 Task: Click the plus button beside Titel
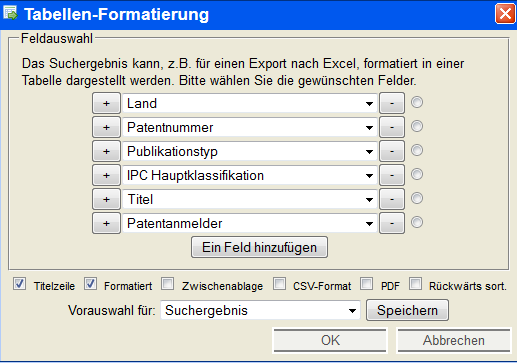pos(106,199)
